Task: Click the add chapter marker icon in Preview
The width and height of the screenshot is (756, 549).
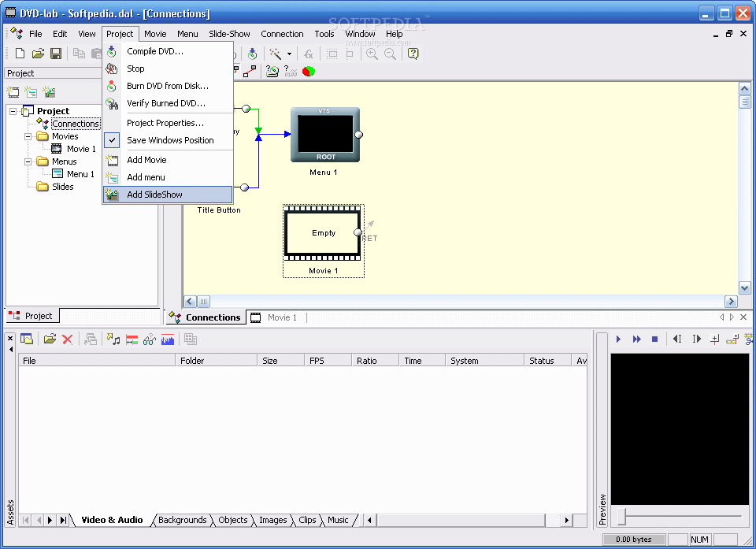Action: pos(714,339)
